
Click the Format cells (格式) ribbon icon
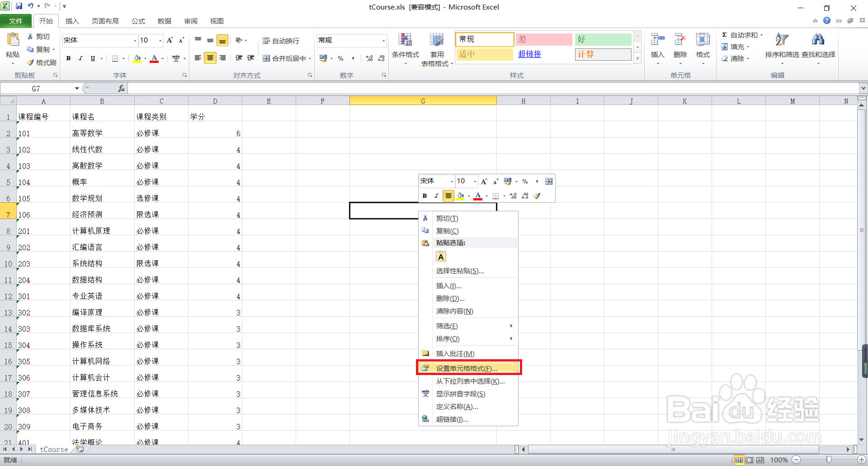pos(703,40)
